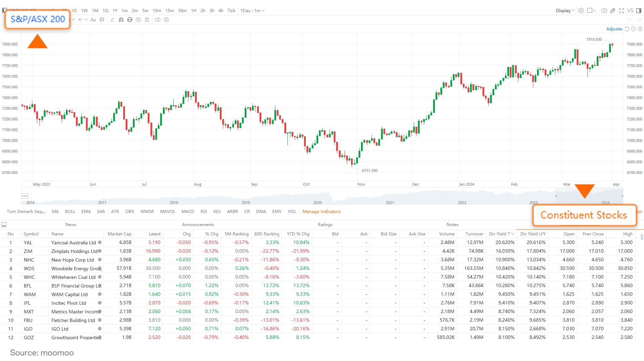
Task: Open the 1Day : 1m interval dropdown
Action: (252, 11)
